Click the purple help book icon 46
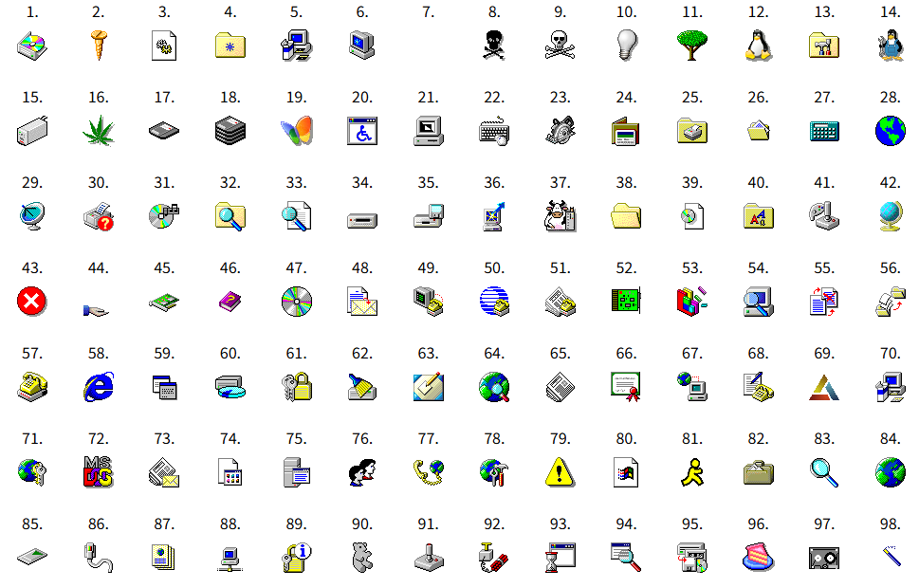Screen dimensions: 919x588 pos(230,302)
